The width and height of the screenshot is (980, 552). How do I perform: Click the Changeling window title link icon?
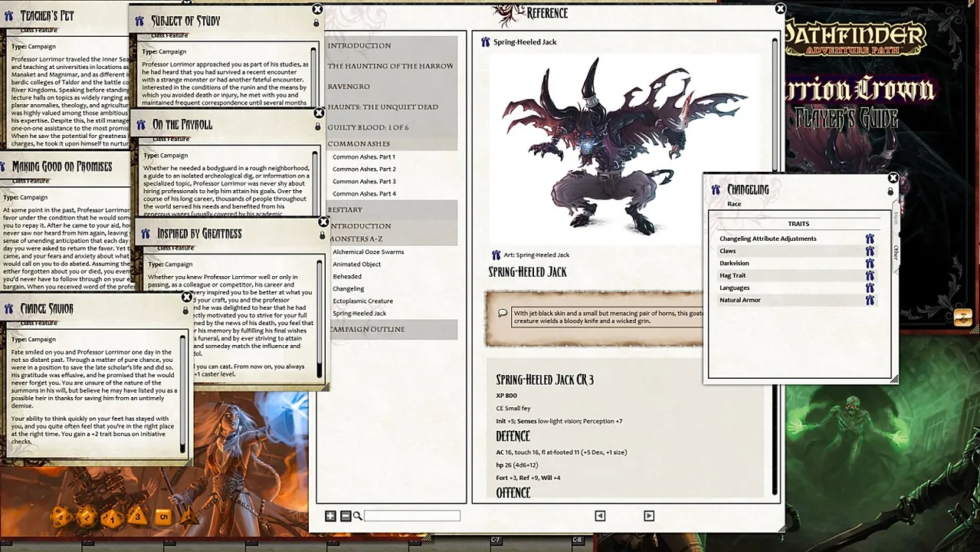coord(716,189)
